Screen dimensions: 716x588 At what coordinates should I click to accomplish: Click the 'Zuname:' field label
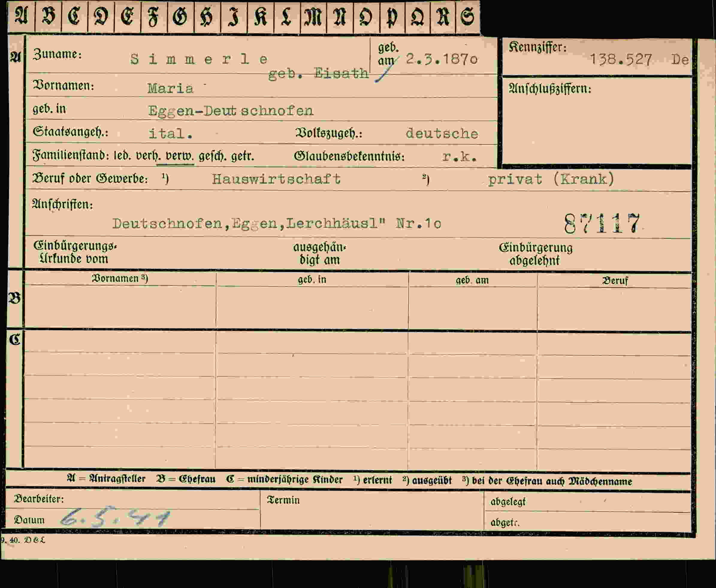click(57, 54)
